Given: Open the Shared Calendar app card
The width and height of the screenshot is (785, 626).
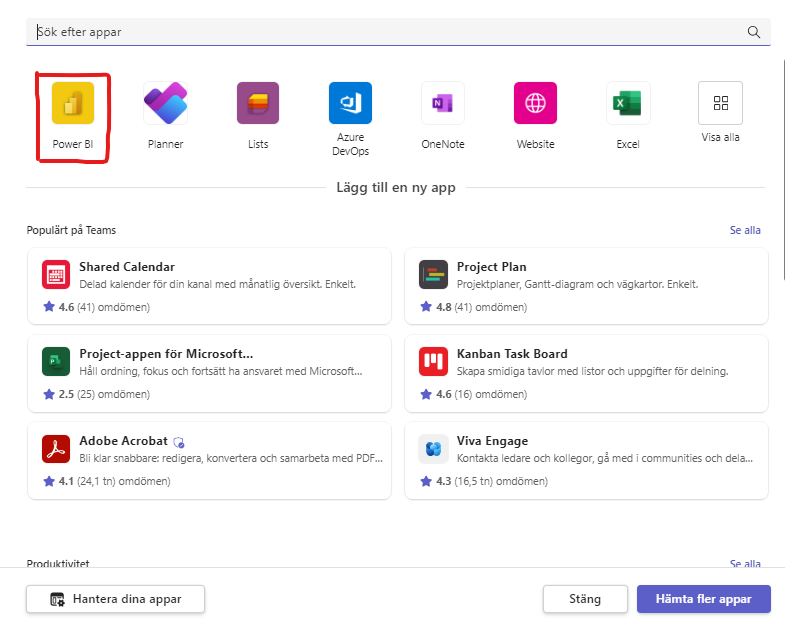Looking at the screenshot, I should coord(208,287).
